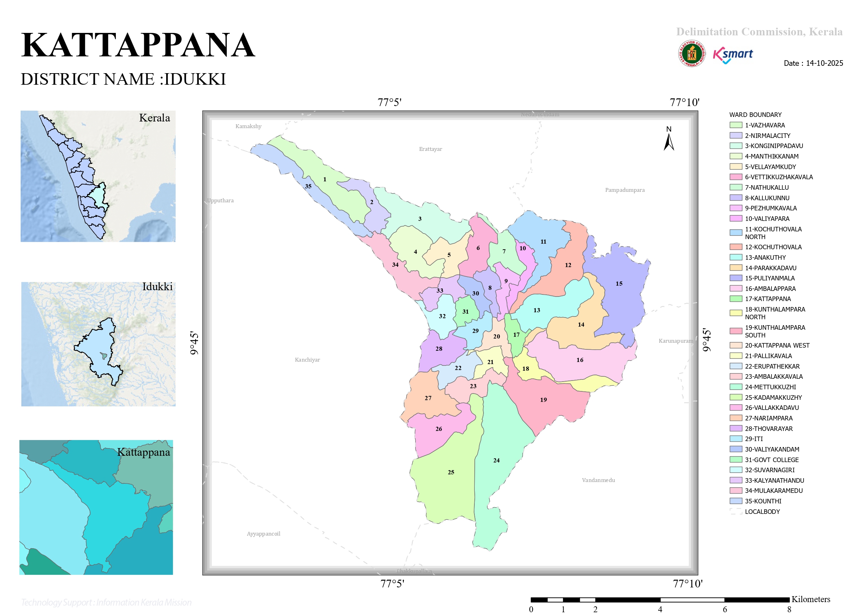Image resolution: width=868 pixels, height=614 pixels.
Task: Open the Kerala state inset map
Action: [x=98, y=176]
